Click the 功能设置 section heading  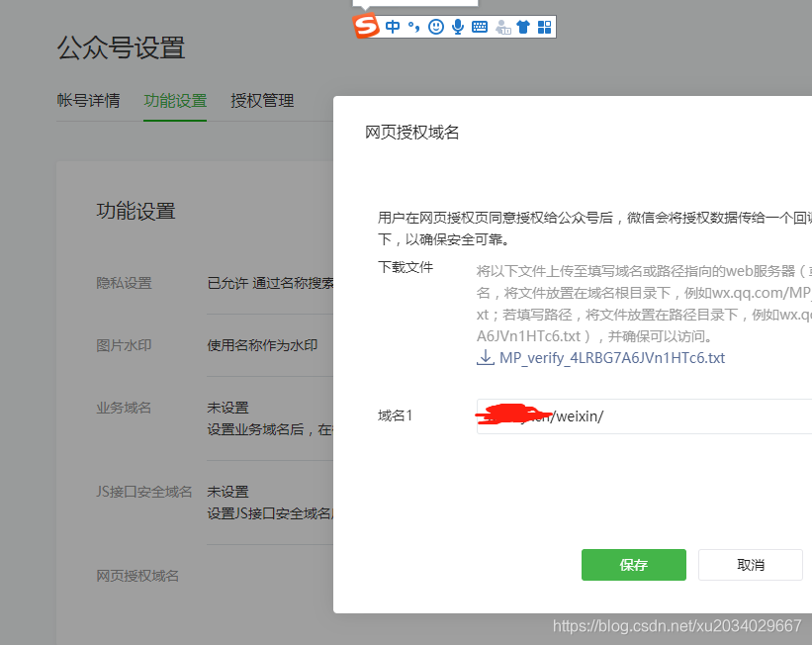coord(135,211)
